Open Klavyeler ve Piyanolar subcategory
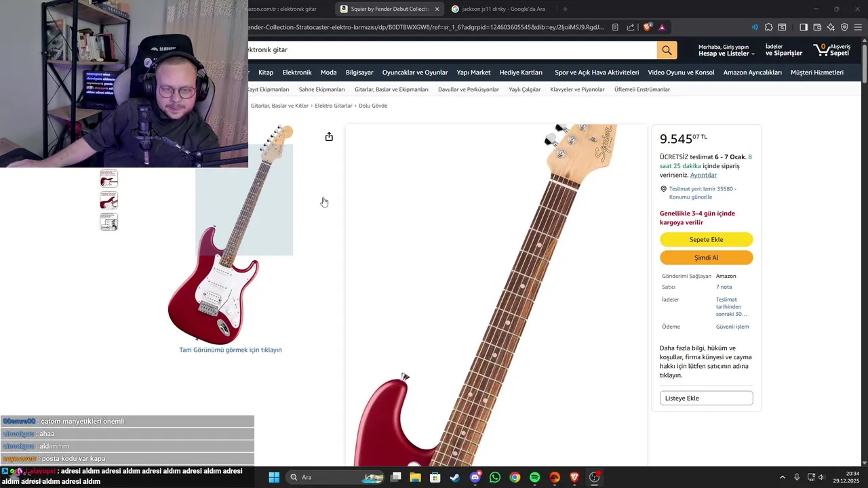Viewport: 868px width, 488px height. pyautogui.click(x=577, y=89)
